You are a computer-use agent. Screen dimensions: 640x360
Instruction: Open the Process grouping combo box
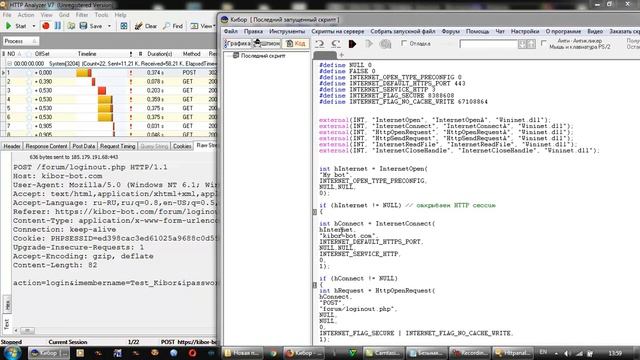click(20, 41)
